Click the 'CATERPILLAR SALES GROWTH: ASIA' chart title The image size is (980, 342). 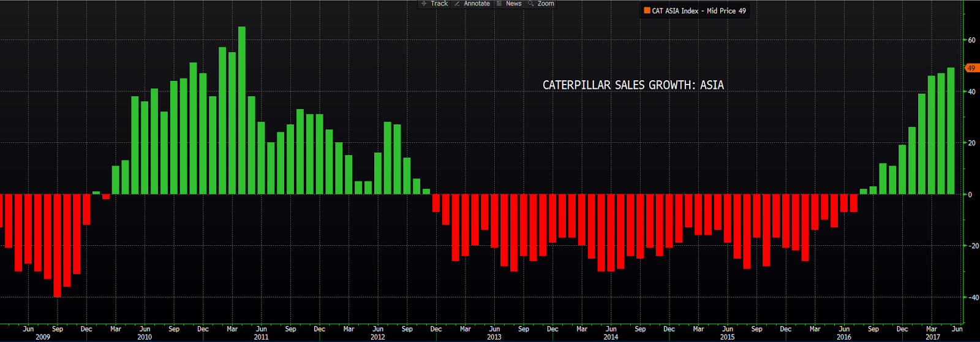[x=633, y=85]
